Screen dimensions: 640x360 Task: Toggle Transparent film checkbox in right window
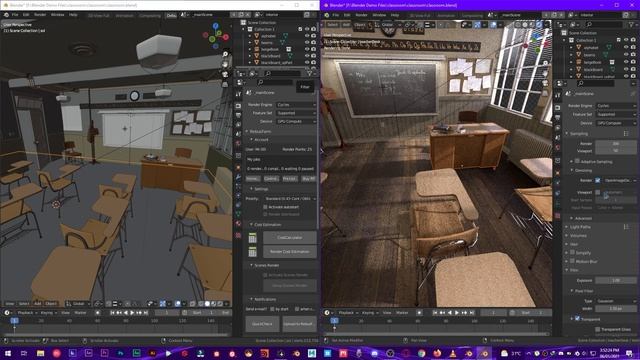(577, 318)
